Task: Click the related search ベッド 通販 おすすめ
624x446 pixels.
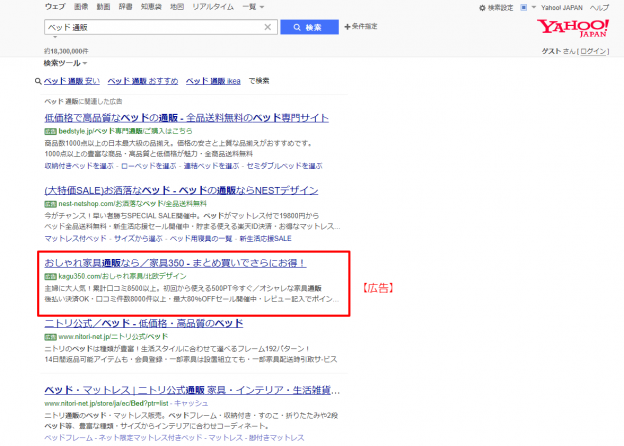Action: pos(143,81)
